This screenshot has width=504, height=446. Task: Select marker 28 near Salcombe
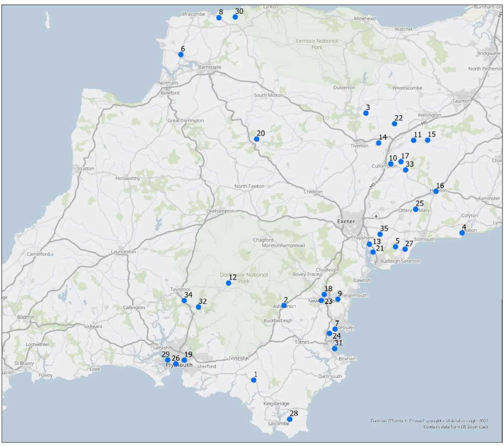[290, 419]
